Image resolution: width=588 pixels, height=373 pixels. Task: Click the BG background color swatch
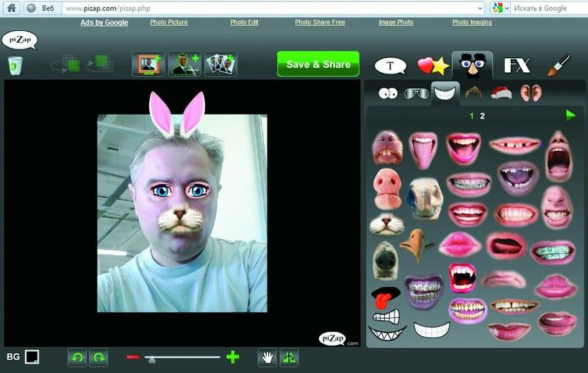coord(32,357)
